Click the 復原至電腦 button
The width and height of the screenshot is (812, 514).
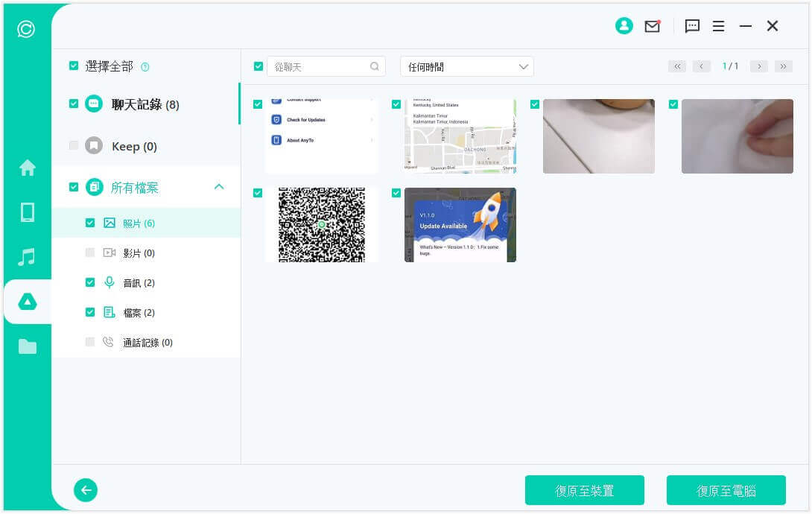(x=726, y=490)
